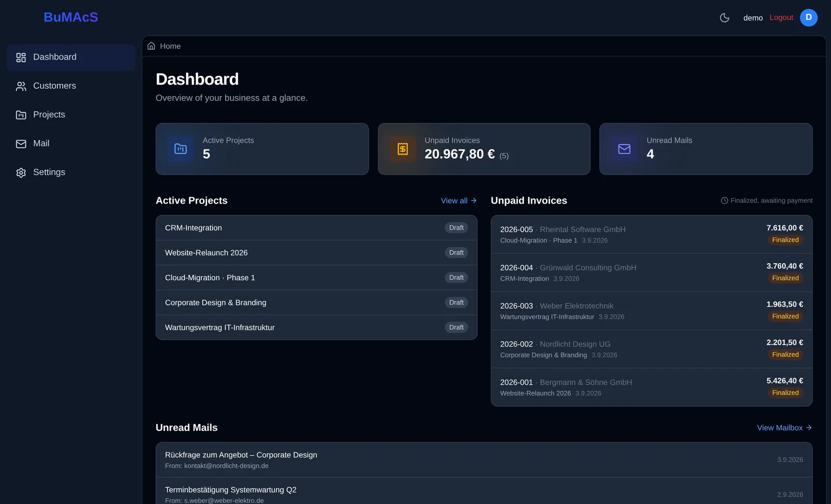Open invoice 2026-004 Grünwald Consulting GmbH
This screenshot has height=504, width=831.
pos(651,273)
